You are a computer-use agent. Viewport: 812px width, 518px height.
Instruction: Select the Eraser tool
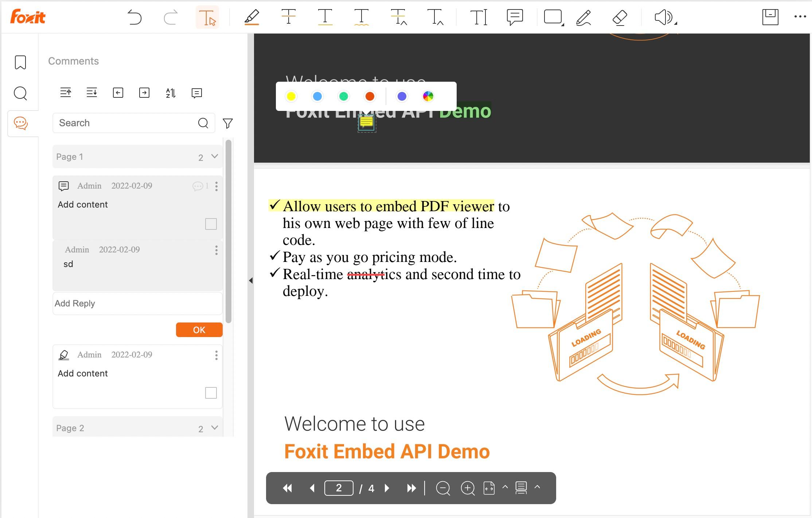point(620,17)
